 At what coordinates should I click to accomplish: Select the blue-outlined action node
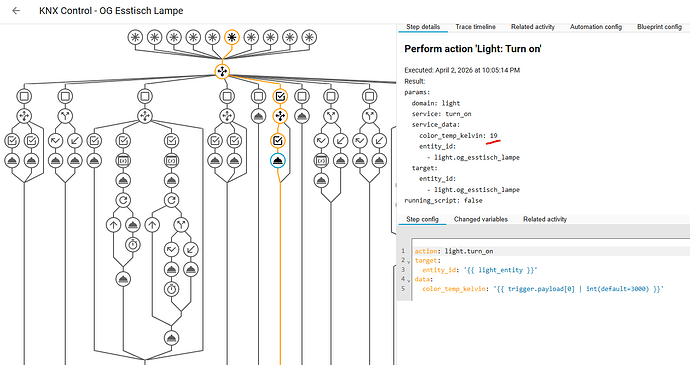pyautogui.click(x=278, y=161)
